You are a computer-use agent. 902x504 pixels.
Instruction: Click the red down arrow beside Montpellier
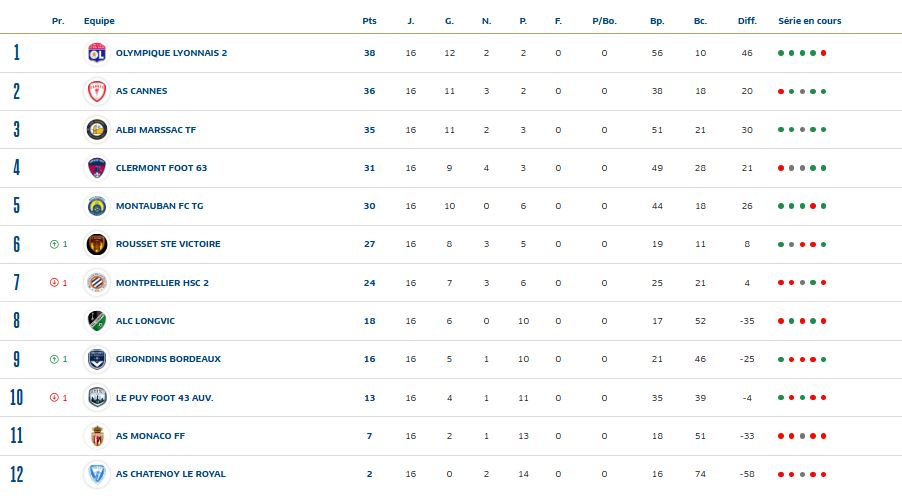pos(53,283)
